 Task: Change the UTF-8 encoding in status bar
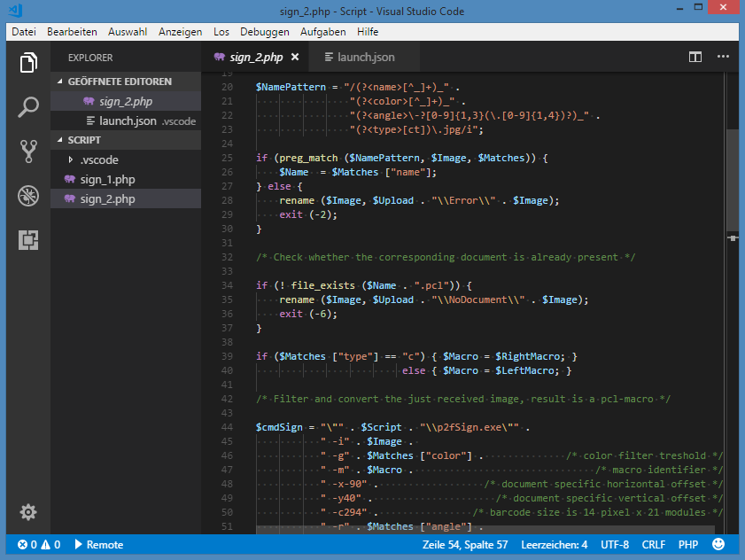click(615, 544)
